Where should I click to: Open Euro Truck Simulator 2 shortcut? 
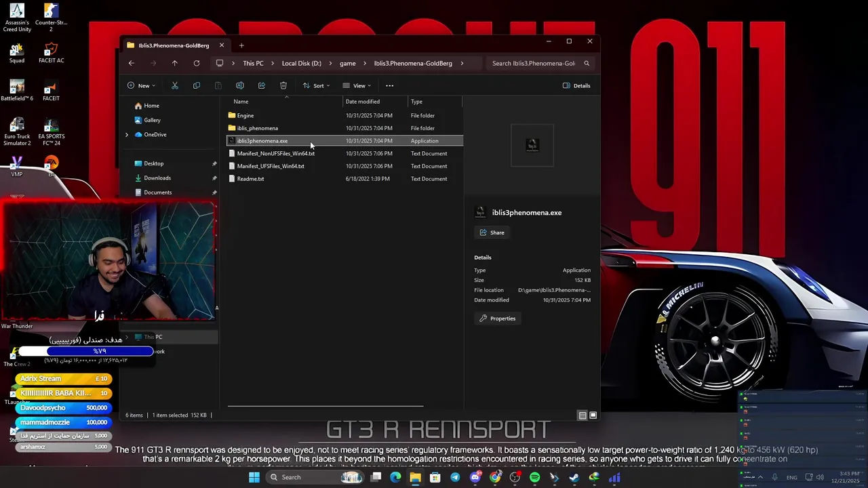(x=17, y=131)
